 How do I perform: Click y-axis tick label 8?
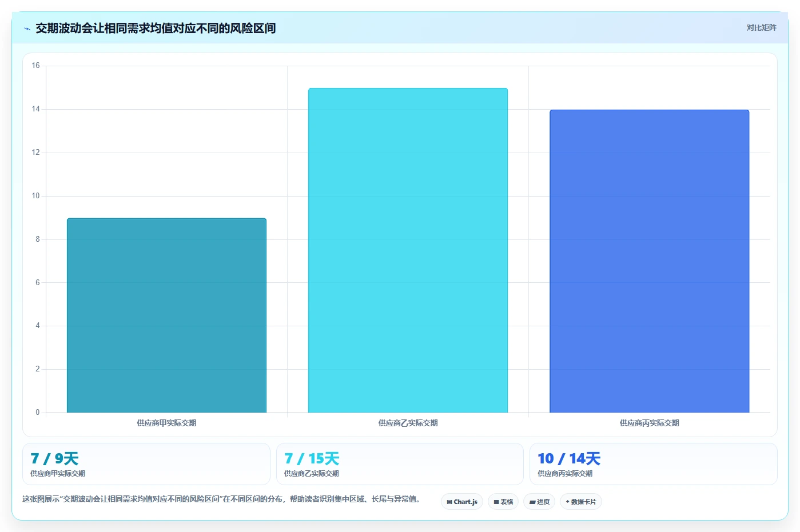tap(38, 239)
